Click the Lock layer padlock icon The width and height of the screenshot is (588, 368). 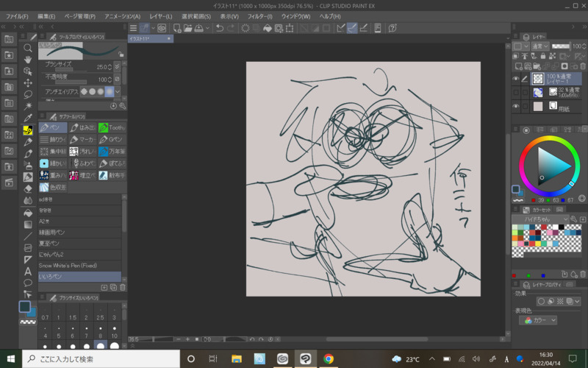[542, 57]
